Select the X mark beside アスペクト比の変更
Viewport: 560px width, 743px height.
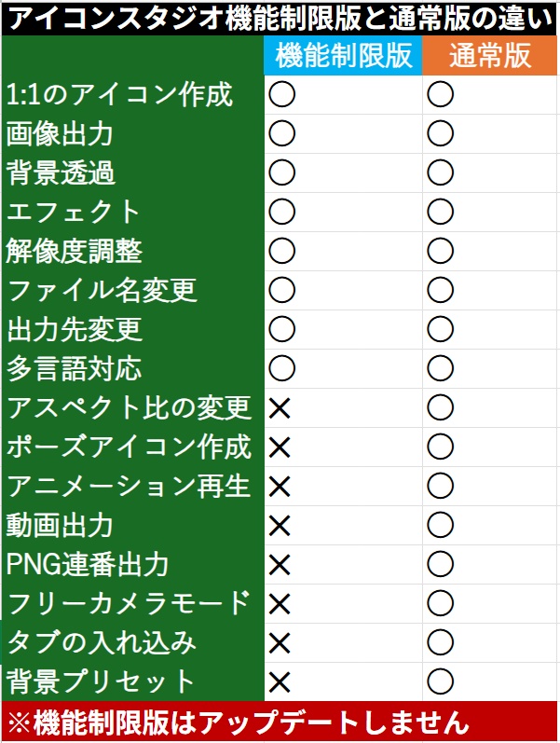point(280,408)
